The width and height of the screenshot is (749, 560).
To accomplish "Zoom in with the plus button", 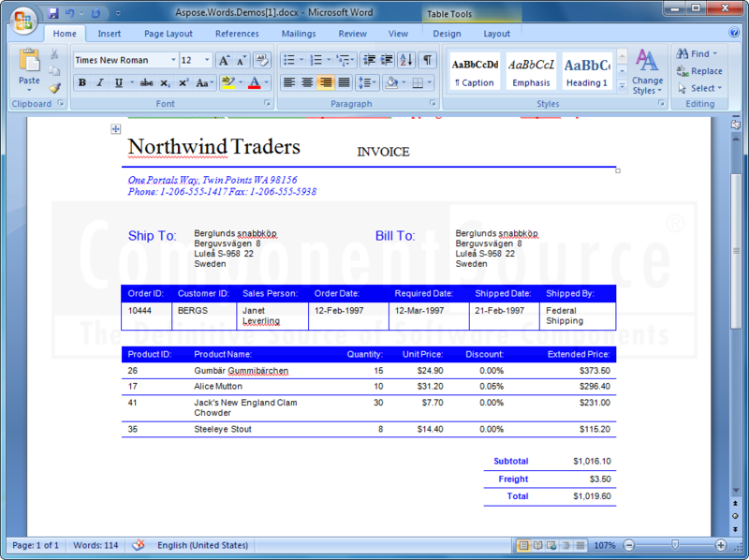I will (x=720, y=545).
